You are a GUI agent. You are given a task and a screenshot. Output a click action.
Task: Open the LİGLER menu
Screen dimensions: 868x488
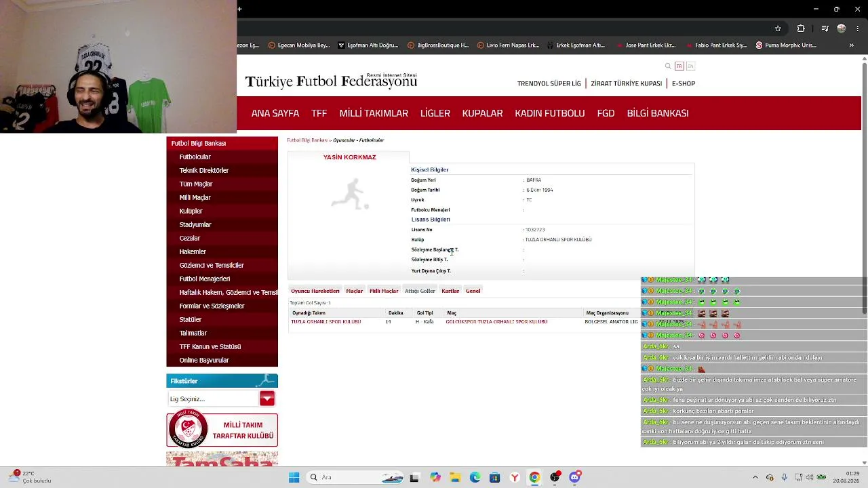tap(435, 113)
